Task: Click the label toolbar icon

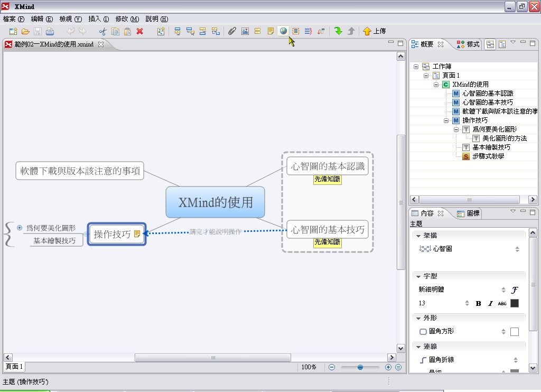Action: 257,31
